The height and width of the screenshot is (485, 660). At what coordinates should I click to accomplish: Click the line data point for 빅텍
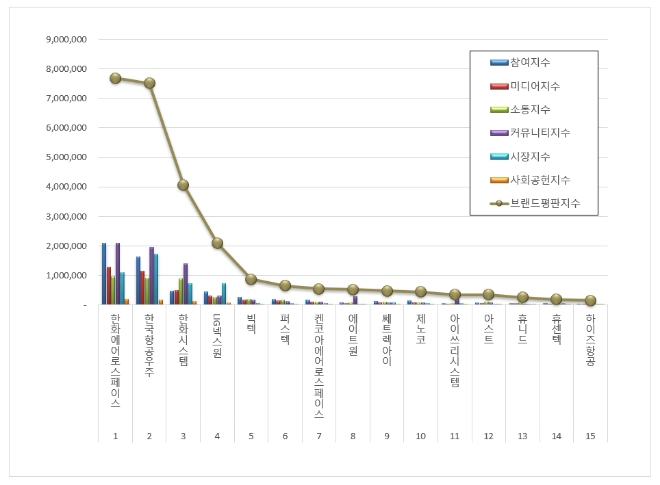coord(251,279)
